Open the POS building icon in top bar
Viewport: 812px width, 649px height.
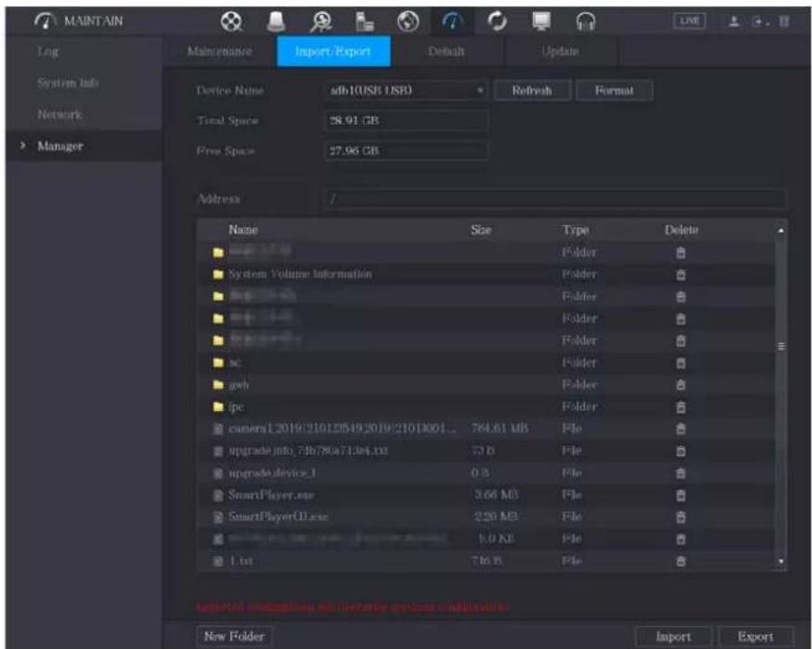(x=366, y=21)
